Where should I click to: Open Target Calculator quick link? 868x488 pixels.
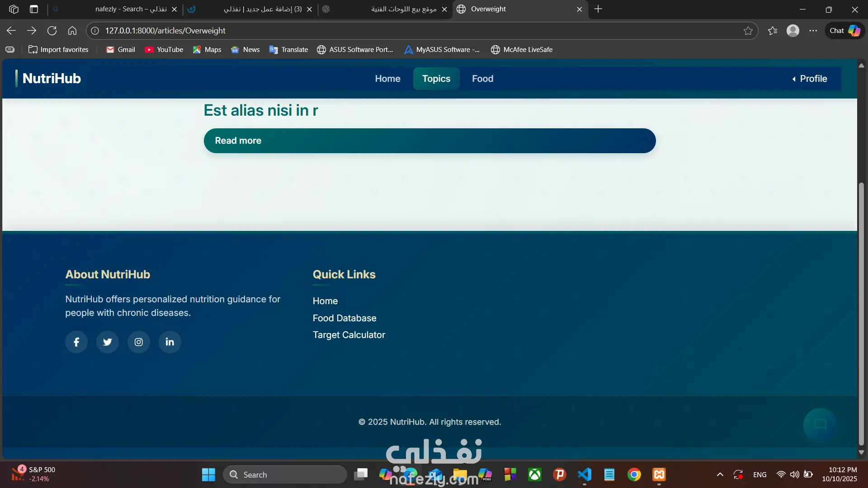(349, 335)
